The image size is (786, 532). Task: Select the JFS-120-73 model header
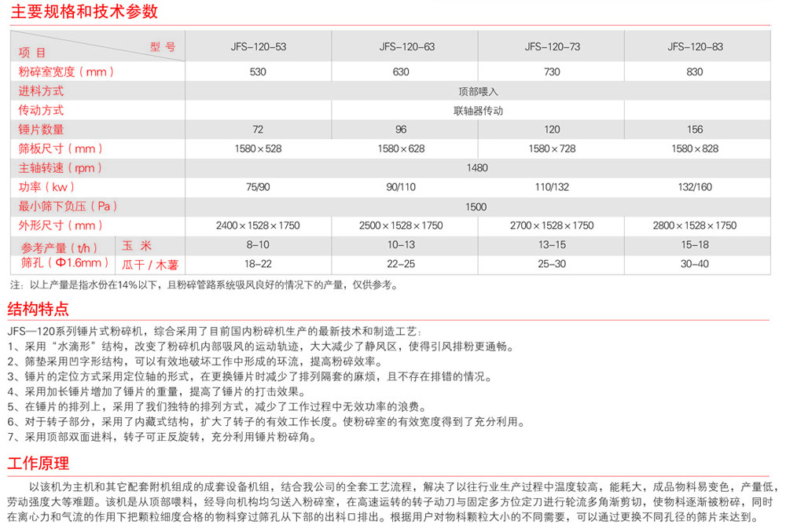click(x=552, y=47)
